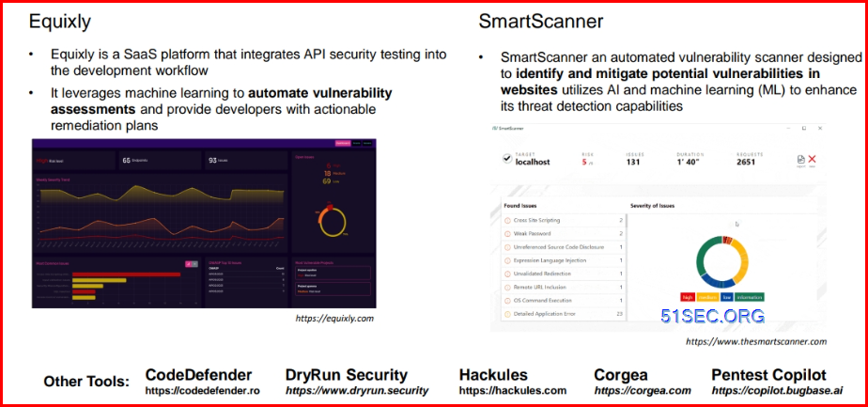
Task: Click warning icon beside Remote URL Inclusion
Action: [x=507, y=287]
